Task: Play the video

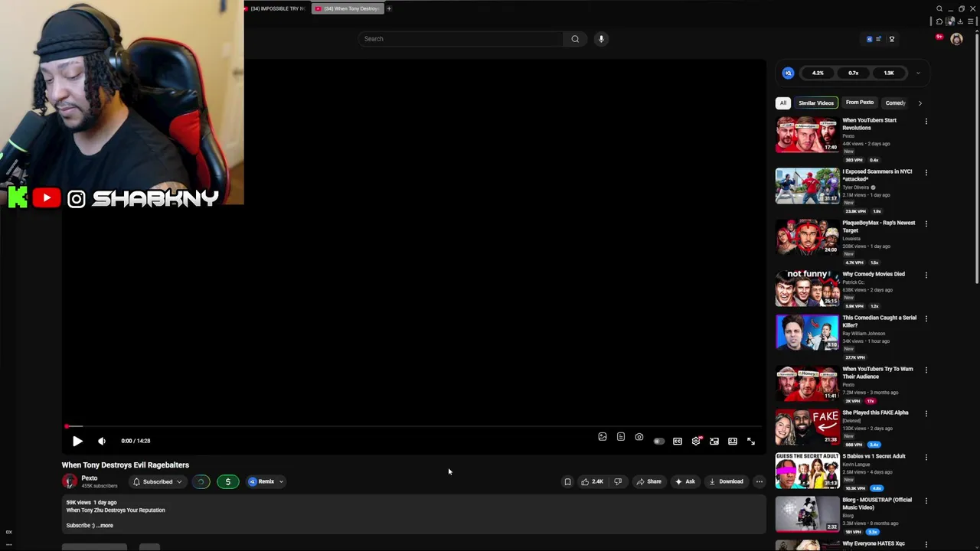Action: point(77,441)
